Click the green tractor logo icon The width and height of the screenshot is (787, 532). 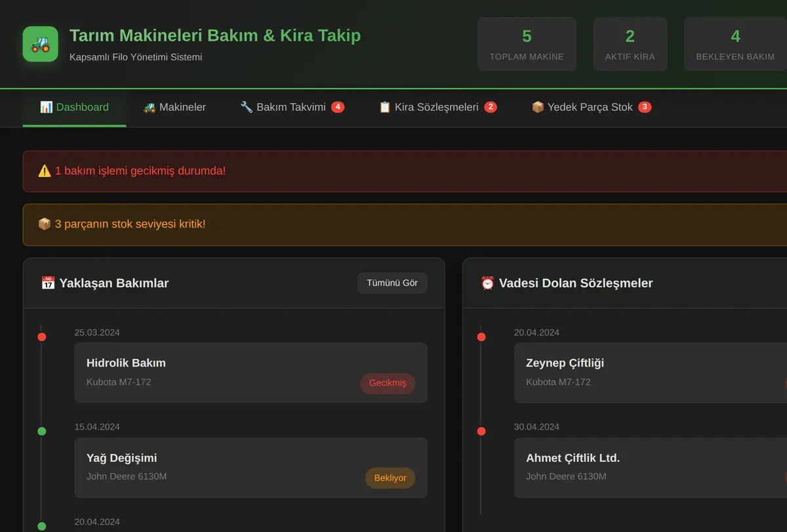40,44
